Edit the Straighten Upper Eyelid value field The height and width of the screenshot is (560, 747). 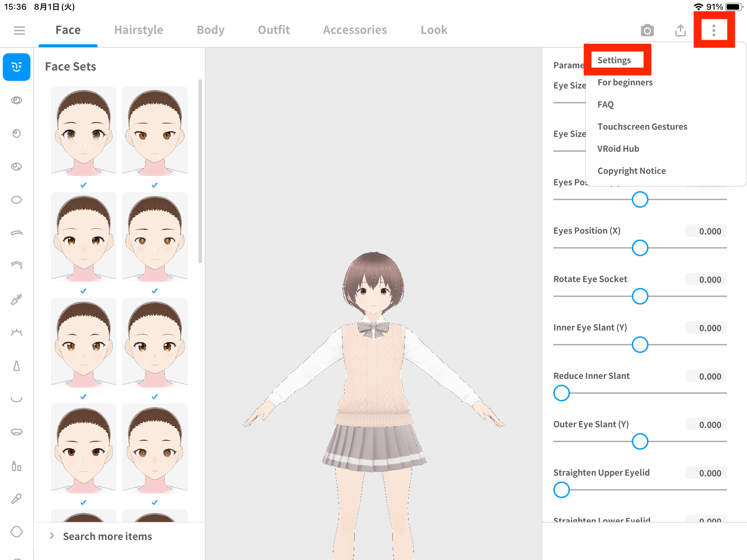[x=706, y=473]
